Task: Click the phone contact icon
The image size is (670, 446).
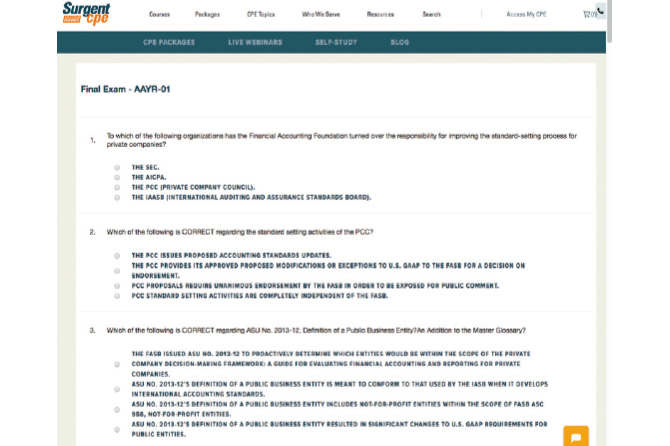Action: coord(600,11)
